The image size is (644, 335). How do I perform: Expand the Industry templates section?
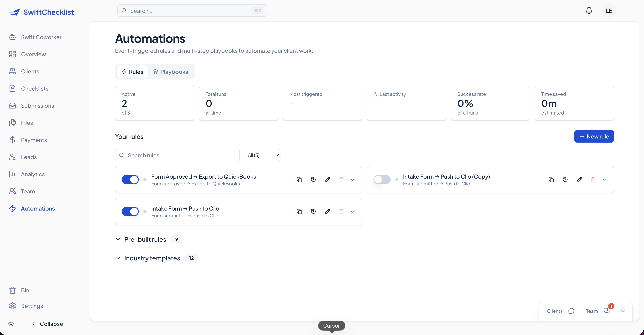coord(152,258)
